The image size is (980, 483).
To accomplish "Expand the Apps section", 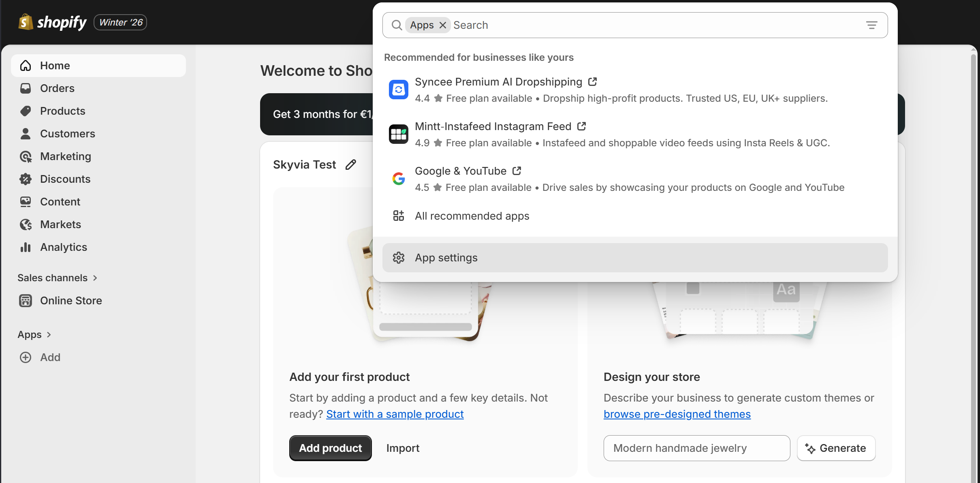I will click(49, 335).
